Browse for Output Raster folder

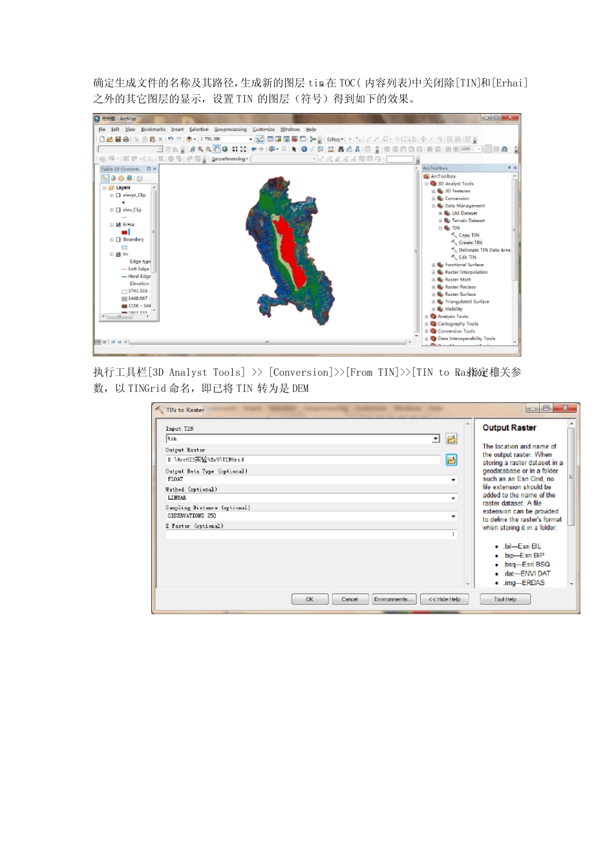(x=451, y=460)
